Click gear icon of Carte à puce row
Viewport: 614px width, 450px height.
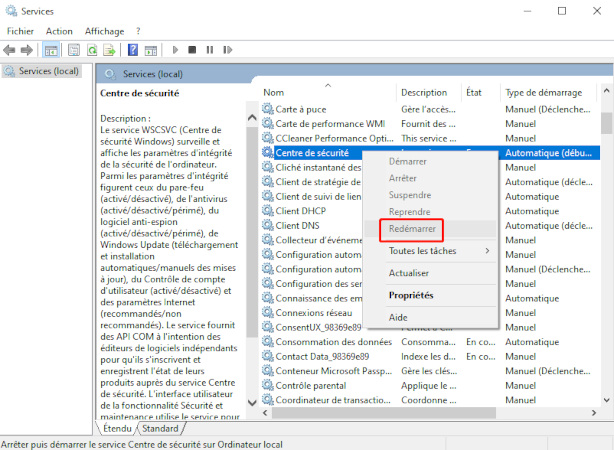pyautogui.click(x=268, y=109)
